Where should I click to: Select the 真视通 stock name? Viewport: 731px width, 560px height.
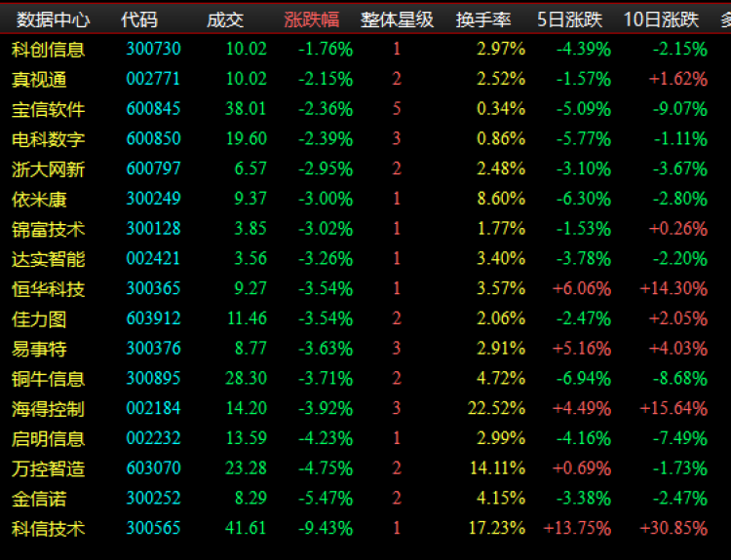click(39, 79)
